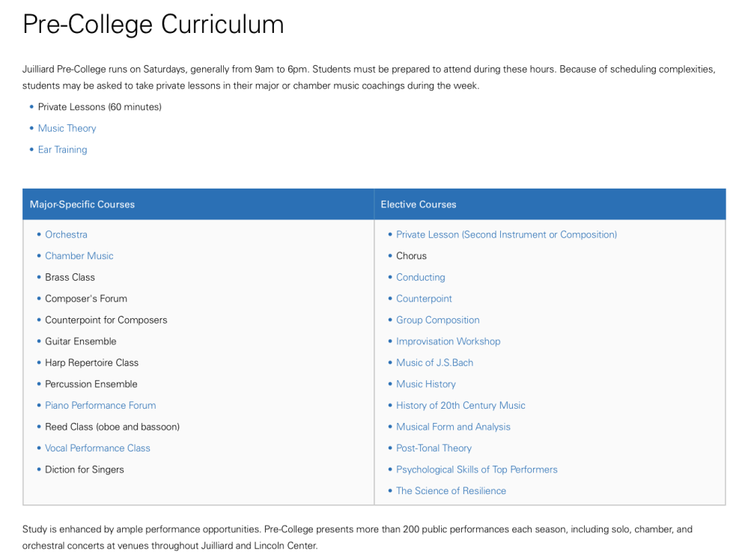The width and height of the screenshot is (748, 560).
Task: Open the Improvisation Workshop link
Action: (x=448, y=341)
